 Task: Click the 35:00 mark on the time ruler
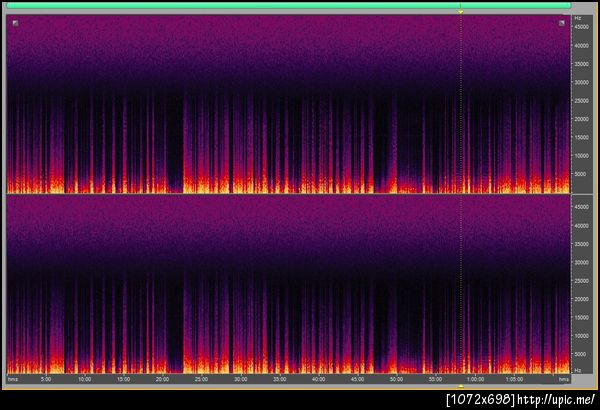coord(279,379)
